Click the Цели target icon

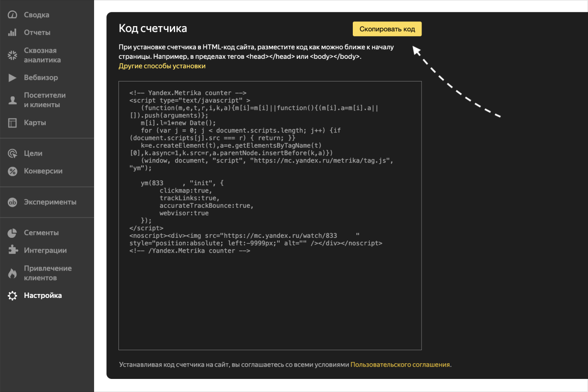click(12, 153)
